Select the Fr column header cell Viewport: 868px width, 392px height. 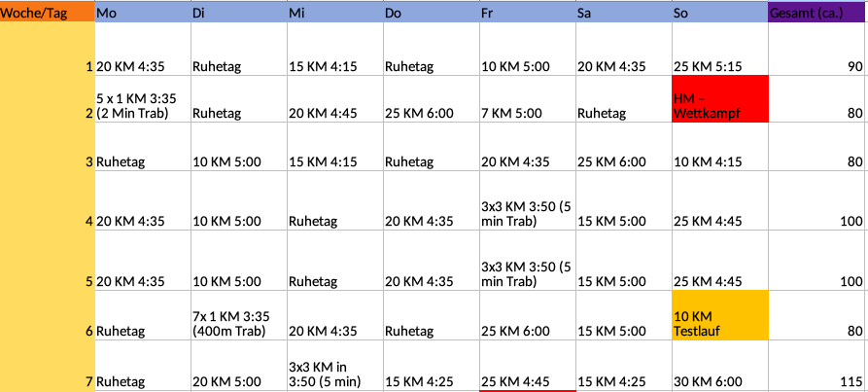tap(527, 12)
